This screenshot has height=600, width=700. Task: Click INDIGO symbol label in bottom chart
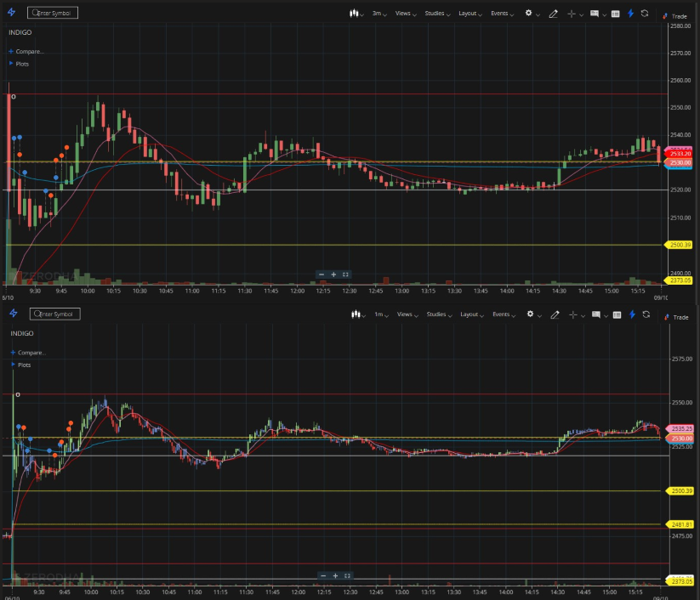(x=22, y=334)
